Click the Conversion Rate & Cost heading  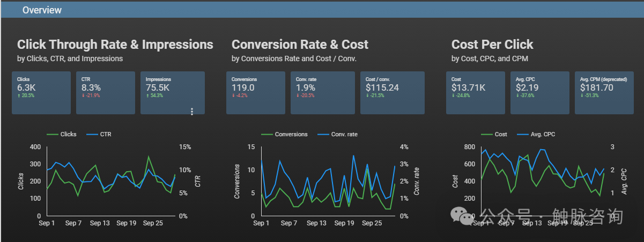pyautogui.click(x=300, y=45)
